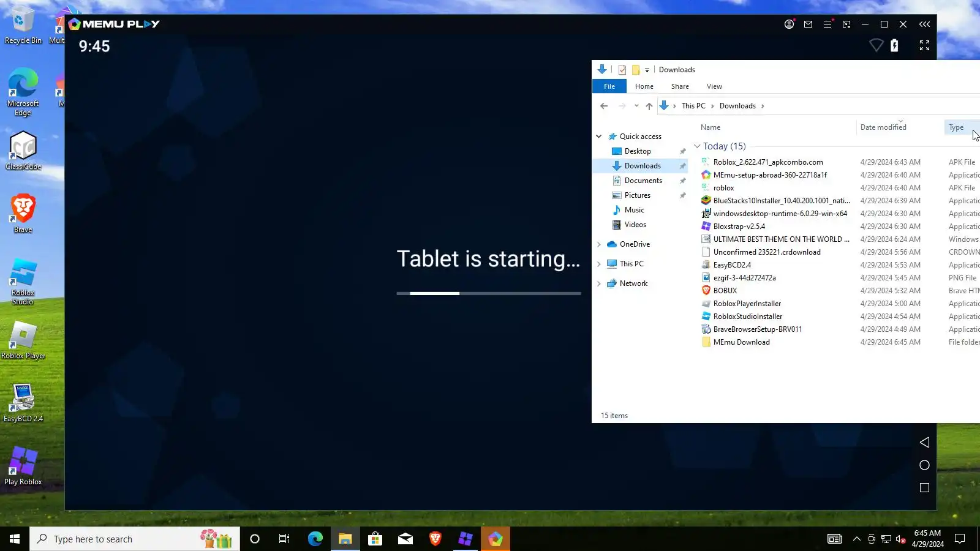The width and height of the screenshot is (980, 551).
Task: Open the MEmu hamburger menu
Action: (x=827, y=24)
